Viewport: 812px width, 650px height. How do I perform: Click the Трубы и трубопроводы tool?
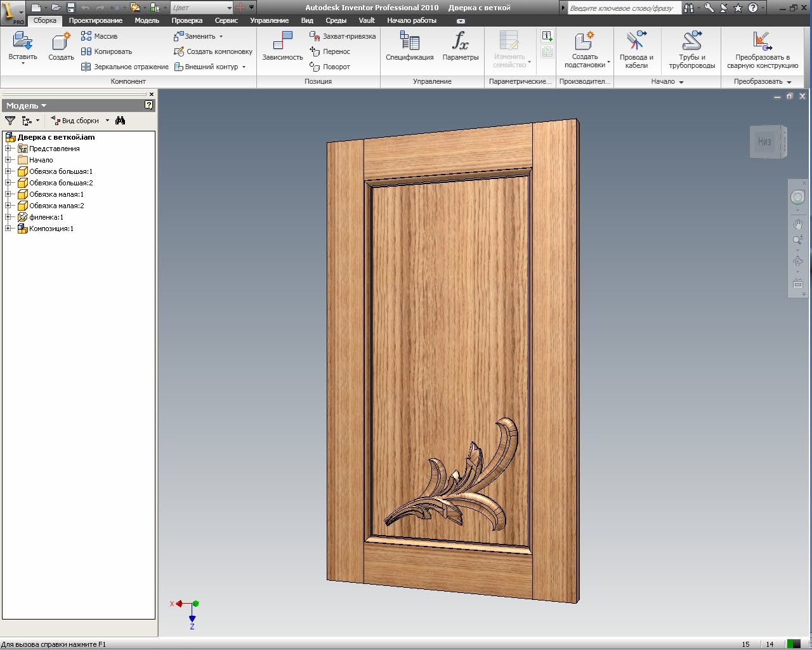point(691,50)
